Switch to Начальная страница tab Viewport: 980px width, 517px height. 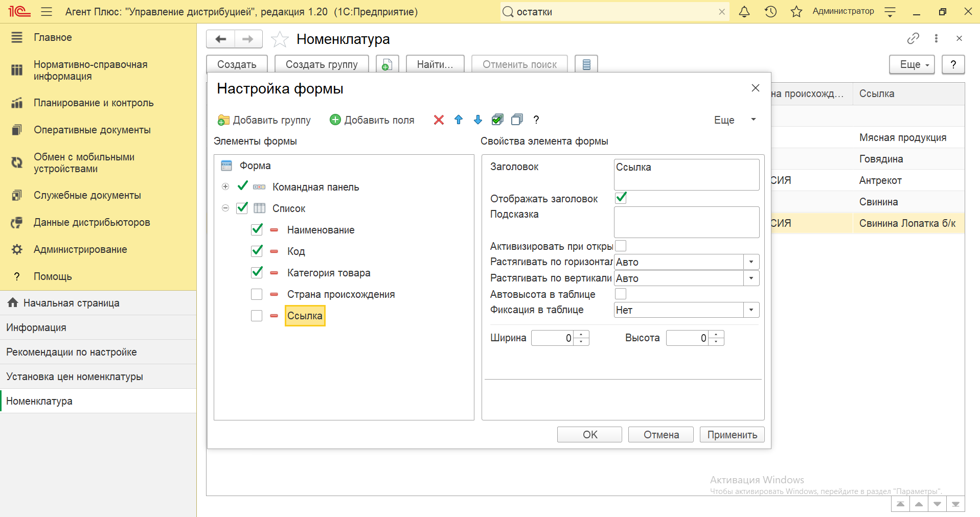pos(98,303)
